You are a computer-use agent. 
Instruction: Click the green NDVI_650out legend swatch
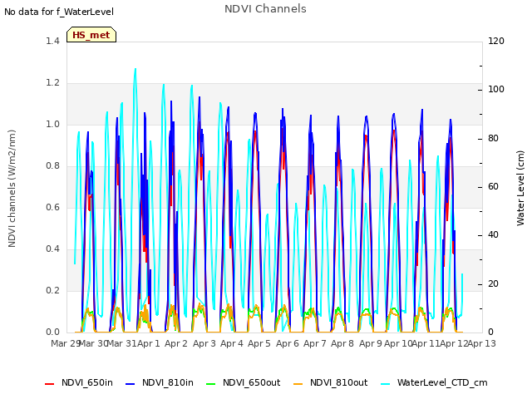pyautogui.click(x=210, y=384)
